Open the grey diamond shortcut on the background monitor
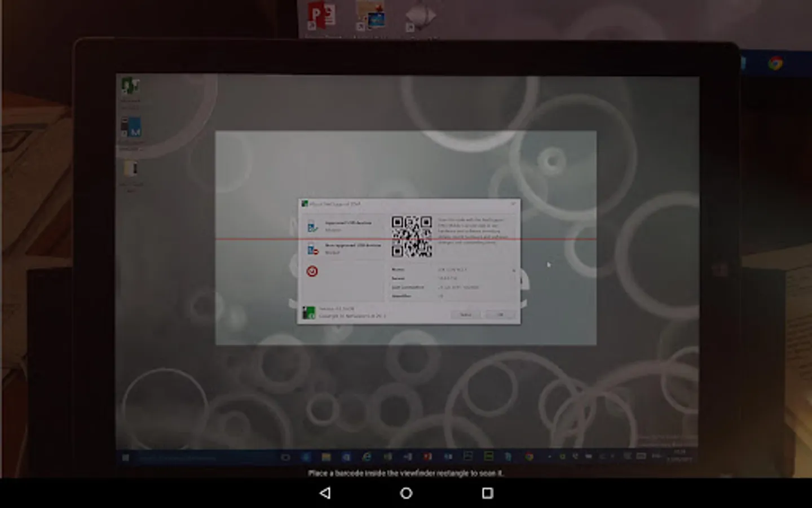Image resolution: width=812 pixels, height=508 pixels. click(x=421, y=17)
